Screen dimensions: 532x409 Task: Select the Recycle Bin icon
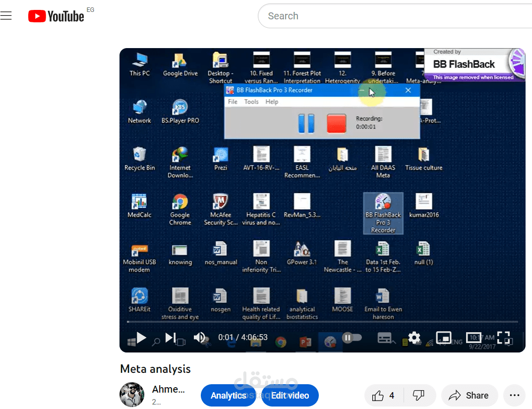click(139, 159)
